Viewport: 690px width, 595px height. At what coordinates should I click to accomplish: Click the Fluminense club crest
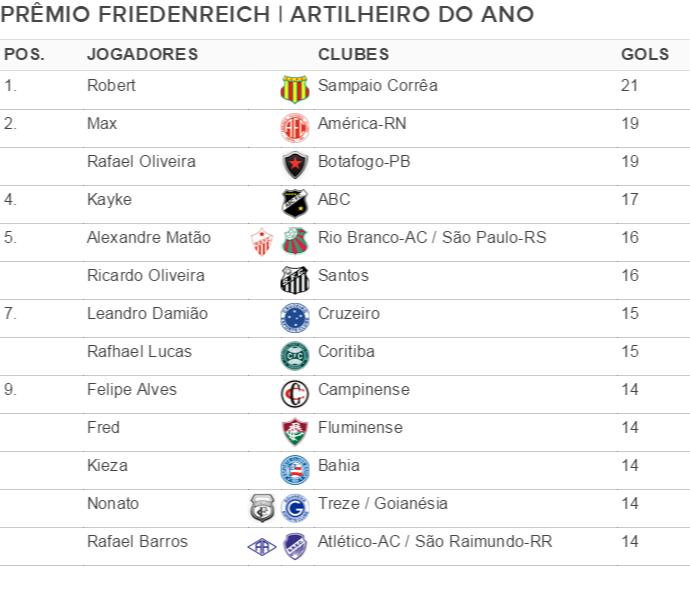pos(295,430)
